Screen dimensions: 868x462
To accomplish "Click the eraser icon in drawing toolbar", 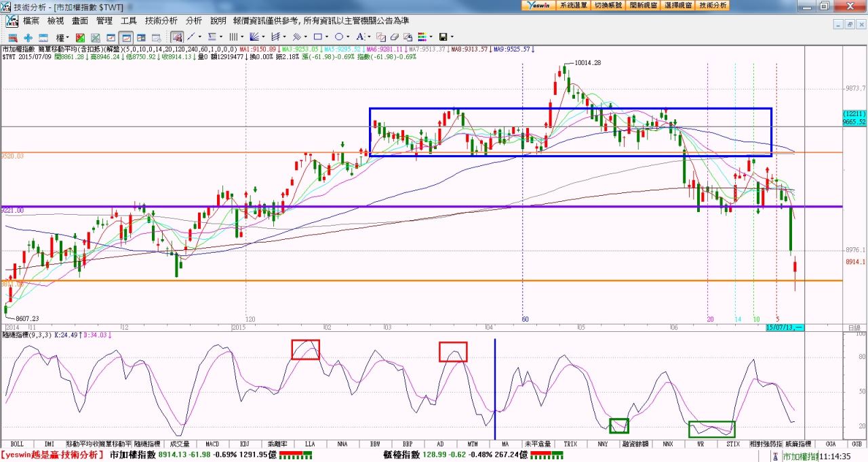I will (x=395, y=37).
